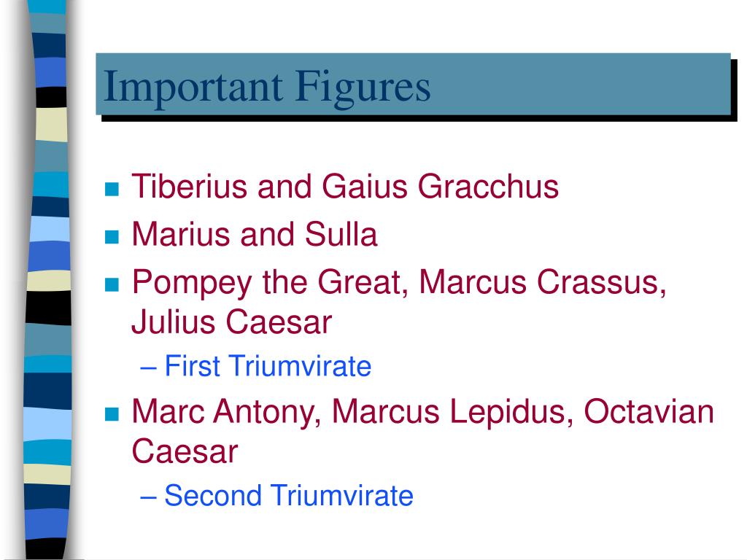Click the 'Caesar' word below Marc Antony

(x=185, y=451)
